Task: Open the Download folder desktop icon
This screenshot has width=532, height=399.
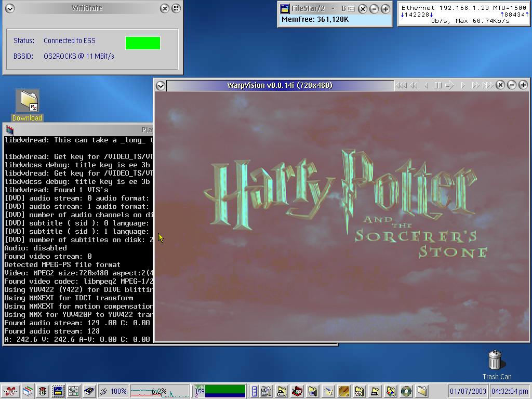Action: click(27, 105)
